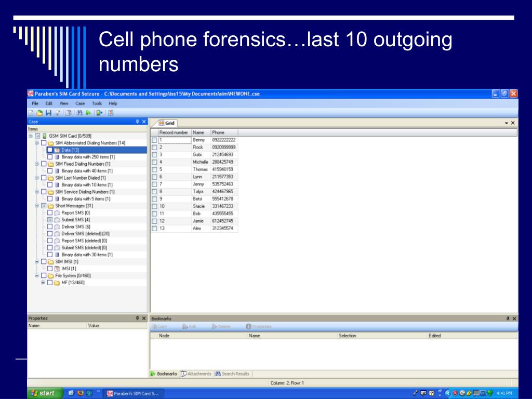Collapse the GSM SIM Card root node
This screenshot has width=532, height=399.
click(31, 136)
